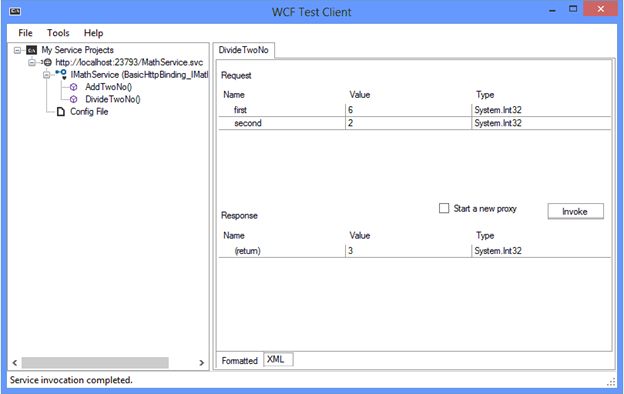
Task: Open the Help menu
Action: coord(94,33)
